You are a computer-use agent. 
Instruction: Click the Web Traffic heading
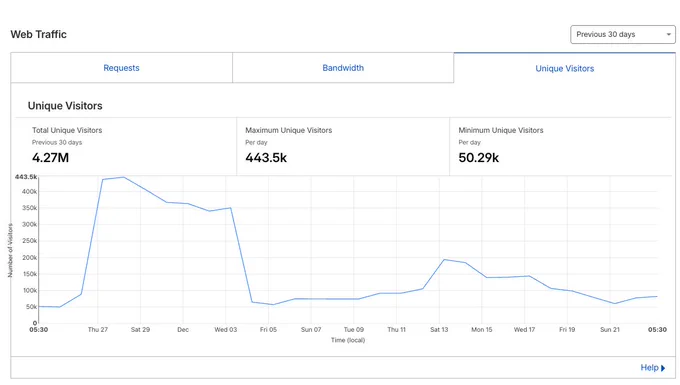pyautogui.click(x=39, y=34)
